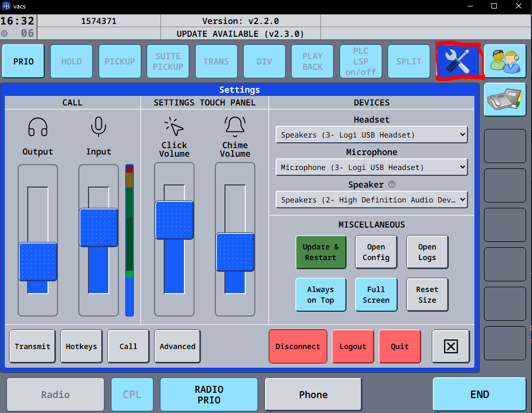Click the red Disconnect button
The image size is (532, 413).
297,346
